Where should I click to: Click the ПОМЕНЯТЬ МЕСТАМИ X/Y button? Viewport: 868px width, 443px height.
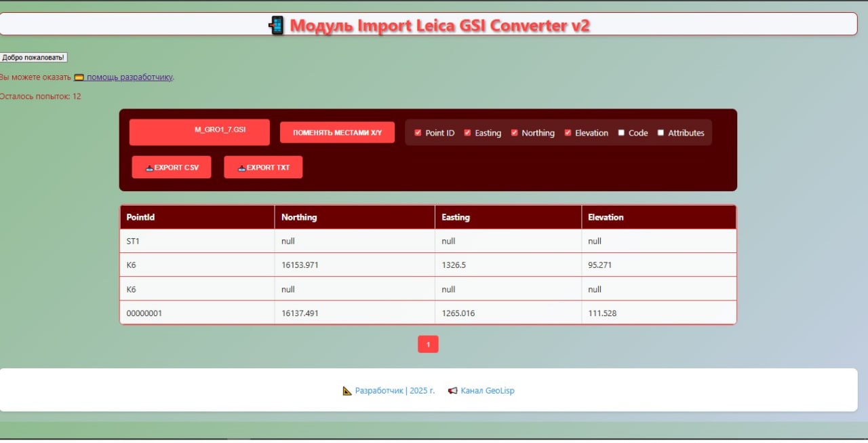click(x=337, y=132)
